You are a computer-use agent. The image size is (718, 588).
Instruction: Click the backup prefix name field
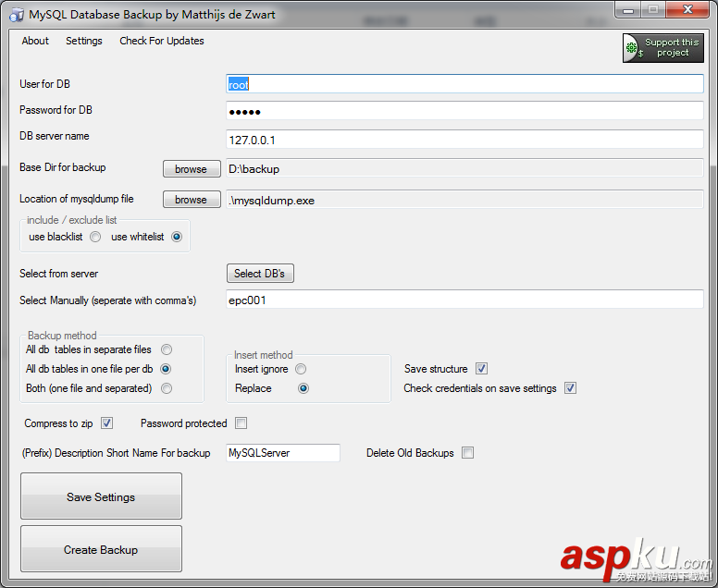283,452
